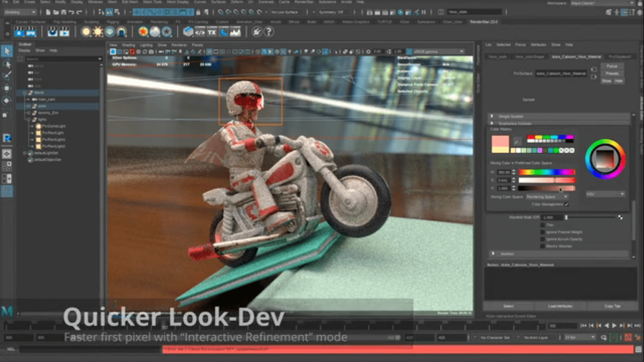Click the play forward button

coord(614,325)
